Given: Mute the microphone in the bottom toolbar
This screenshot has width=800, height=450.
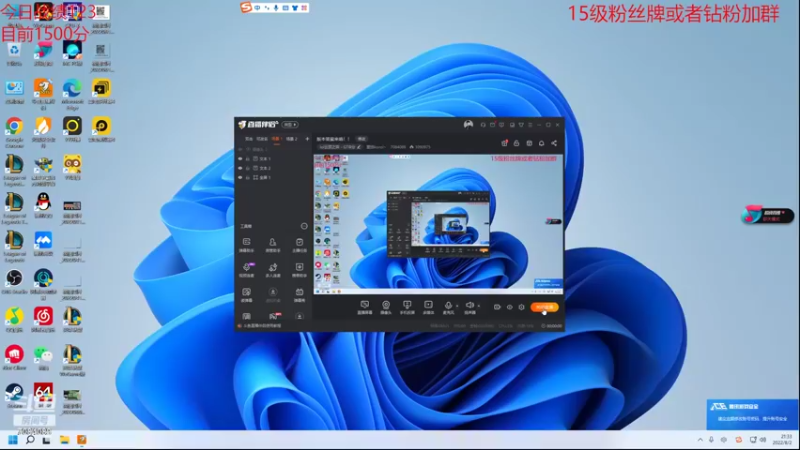Looking at the screenshot, I should click(448, 306).
